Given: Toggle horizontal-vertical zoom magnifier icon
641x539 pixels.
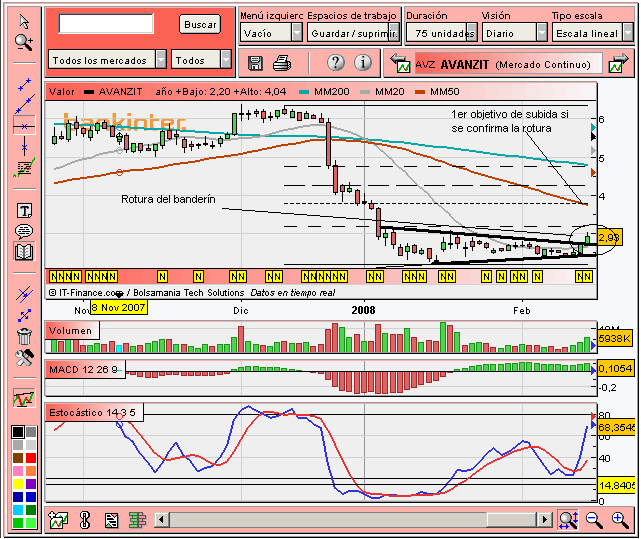Looking at the screenshot, I should 569,520.
